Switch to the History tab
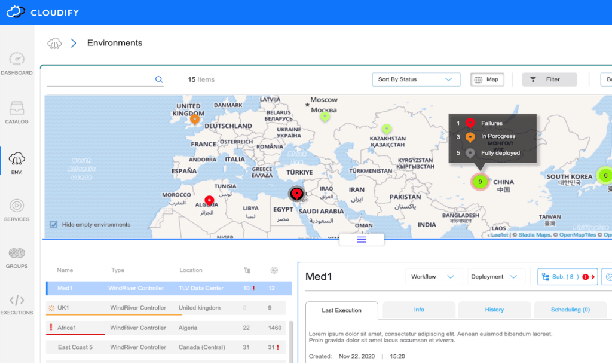This screenshot has width=612, height=364. tap(494, 310)
